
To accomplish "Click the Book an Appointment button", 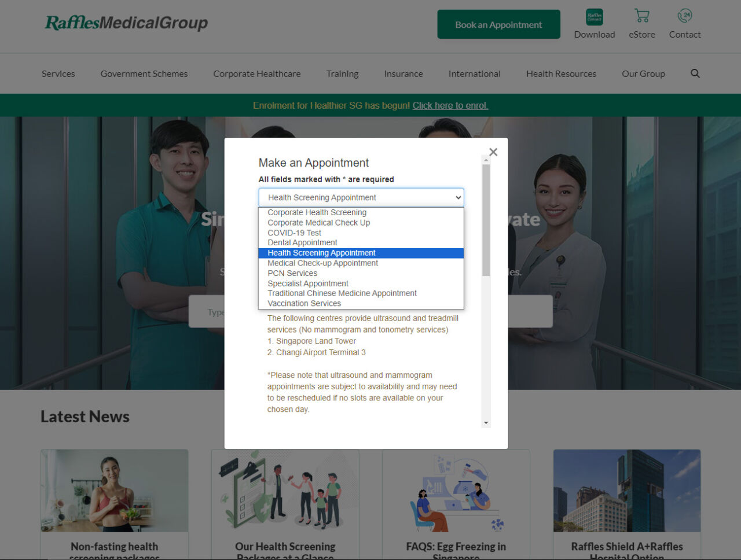I will 498,24.
